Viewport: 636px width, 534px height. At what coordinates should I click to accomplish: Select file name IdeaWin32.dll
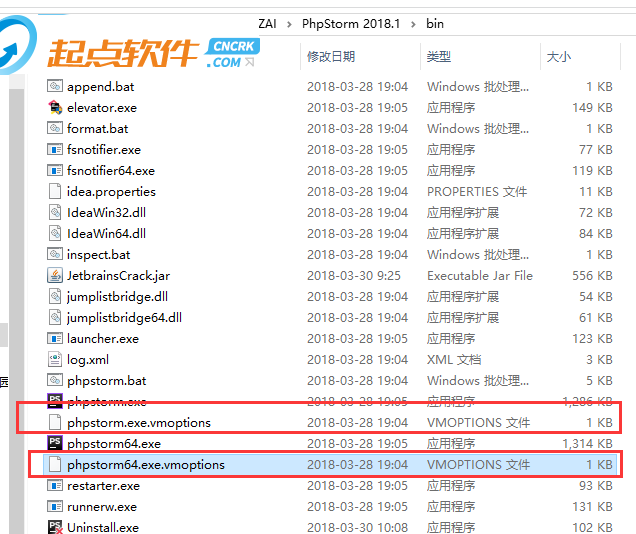tap(106, 213)
